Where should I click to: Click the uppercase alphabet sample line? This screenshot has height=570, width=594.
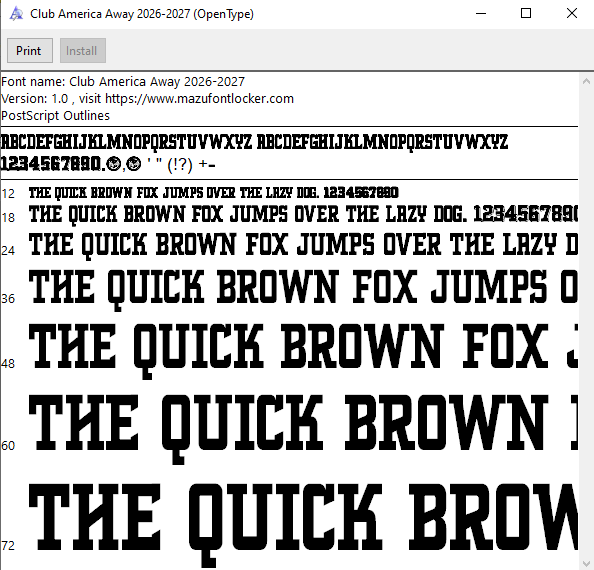pos(254,142)
